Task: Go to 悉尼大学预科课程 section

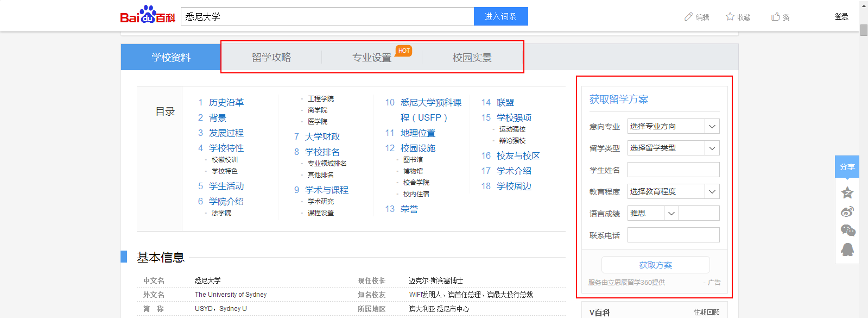Action: click(x=431, y=110)
